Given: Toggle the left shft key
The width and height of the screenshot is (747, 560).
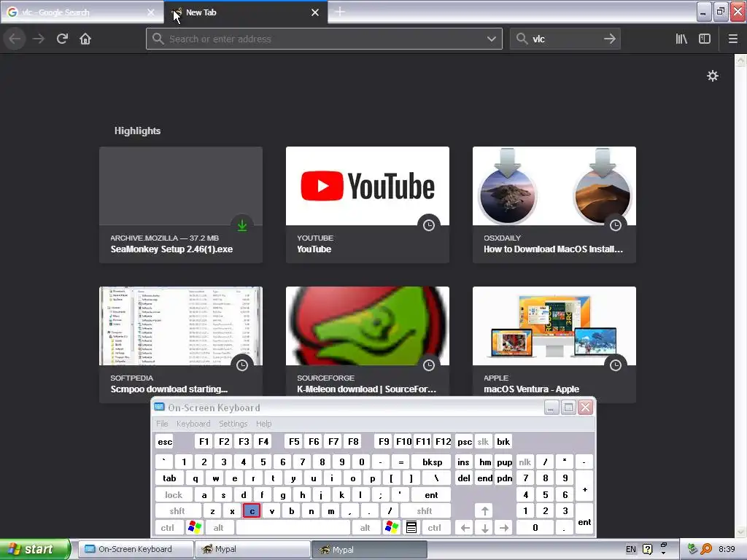Looking at the screenshot, I should point(177,511).
